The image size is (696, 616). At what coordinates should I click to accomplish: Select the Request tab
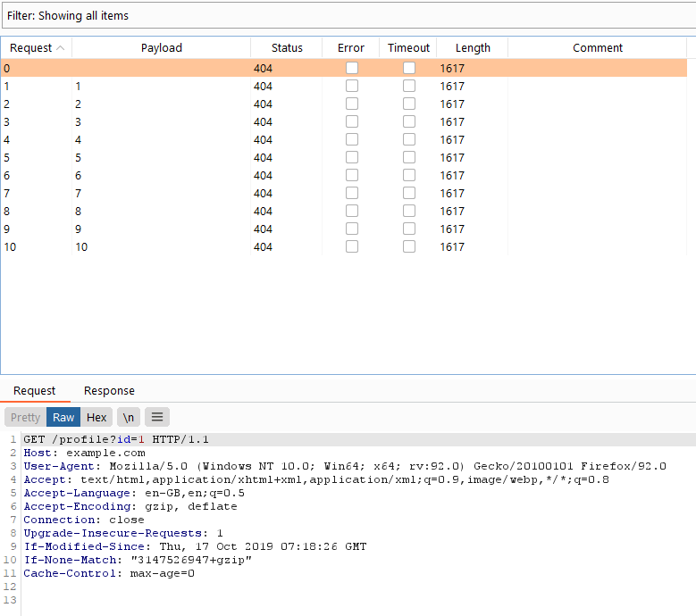click(35, 391)
